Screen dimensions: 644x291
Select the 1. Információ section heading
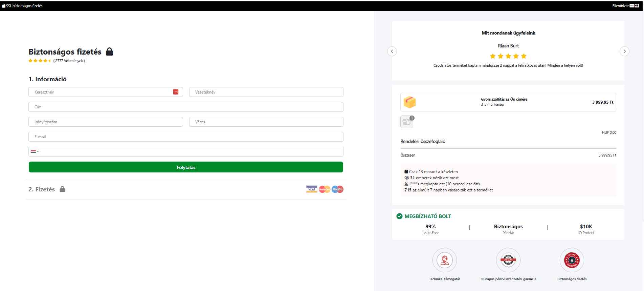point(47,79)
